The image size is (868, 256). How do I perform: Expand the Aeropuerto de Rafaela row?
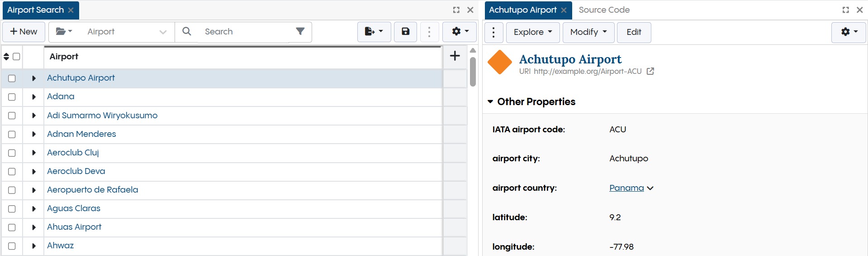click(x=33, y=190)
